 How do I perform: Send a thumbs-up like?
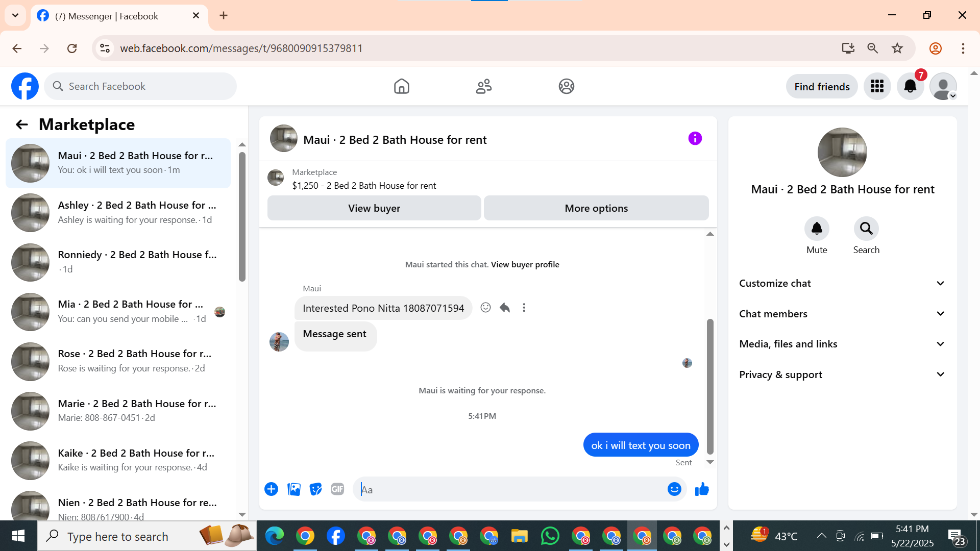(x=702, y=489)
